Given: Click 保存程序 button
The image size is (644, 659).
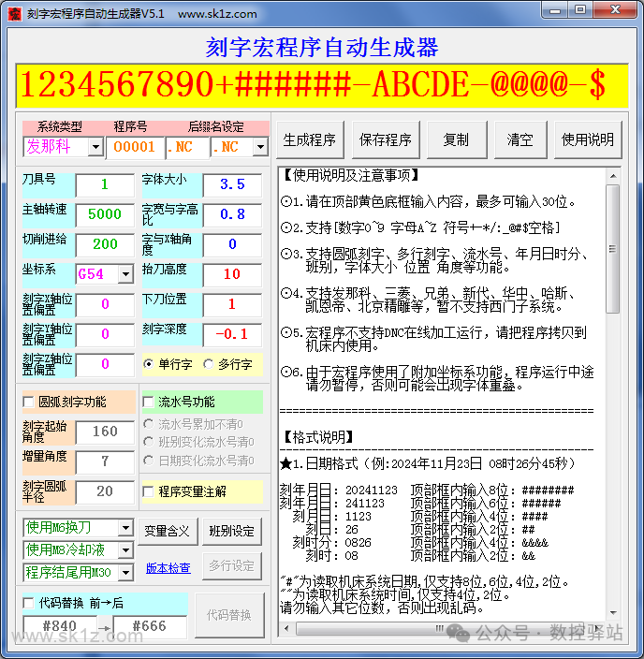Looking at the screenshot, I should [386, 140].
